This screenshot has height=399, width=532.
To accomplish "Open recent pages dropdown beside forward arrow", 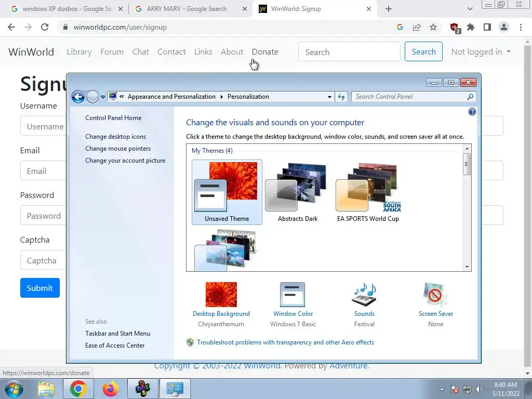I will (103, 97).
